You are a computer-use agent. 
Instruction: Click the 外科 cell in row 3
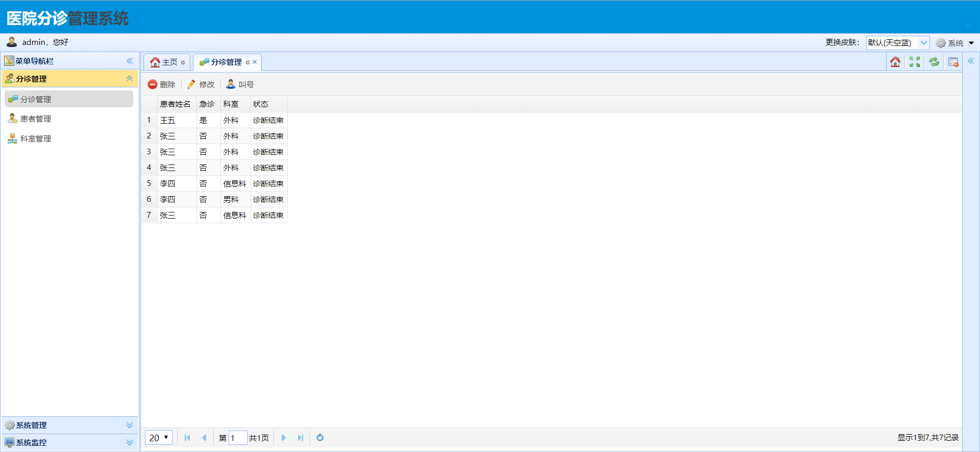(x=235, y=152)
